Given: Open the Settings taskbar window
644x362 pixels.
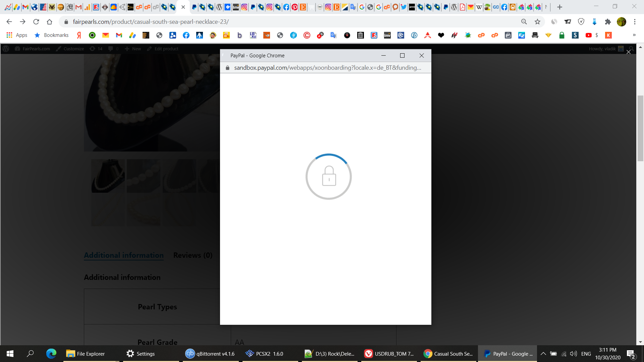Looking at the screenshot, I should (151, 354).
